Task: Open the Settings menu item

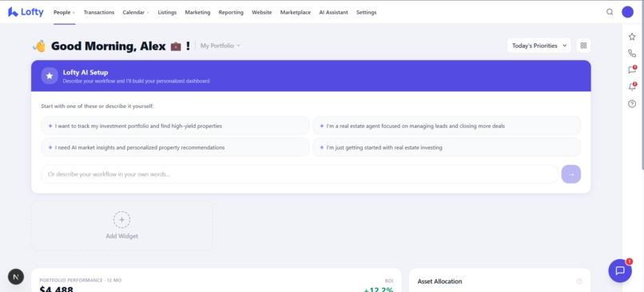Action: coord(367,12)
